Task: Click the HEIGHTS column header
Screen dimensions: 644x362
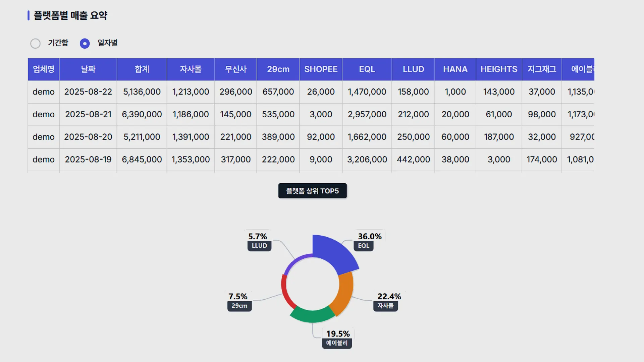Action: [499, 69]
